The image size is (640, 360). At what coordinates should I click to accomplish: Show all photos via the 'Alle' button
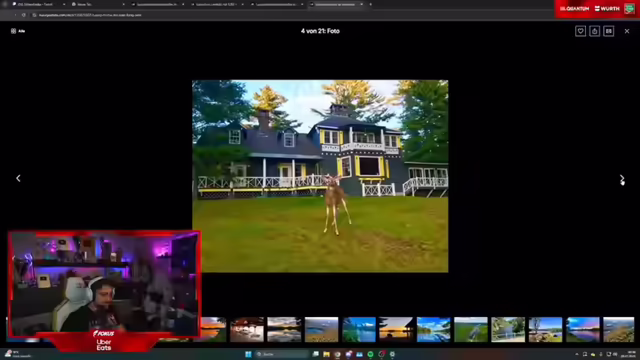pos(18,31)
